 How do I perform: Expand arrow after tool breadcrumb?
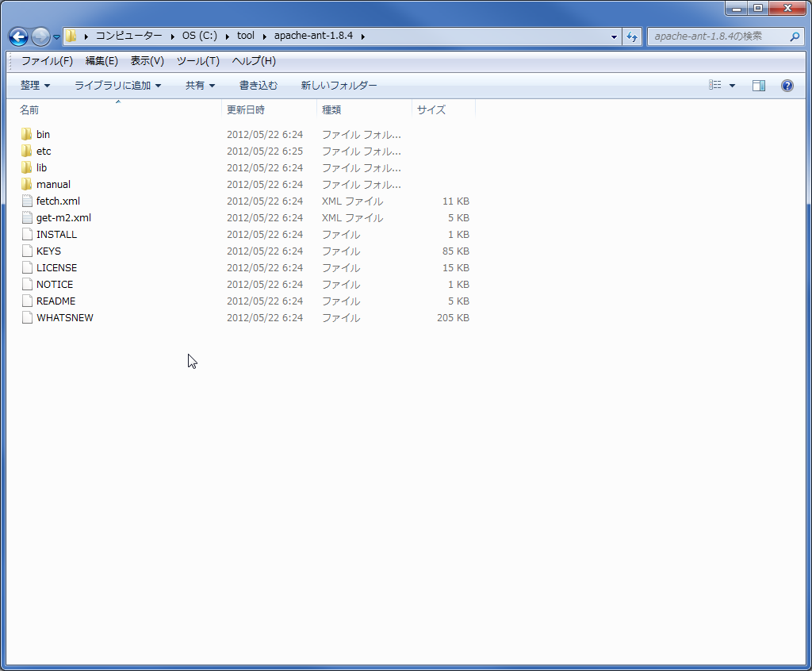point(264,36)
